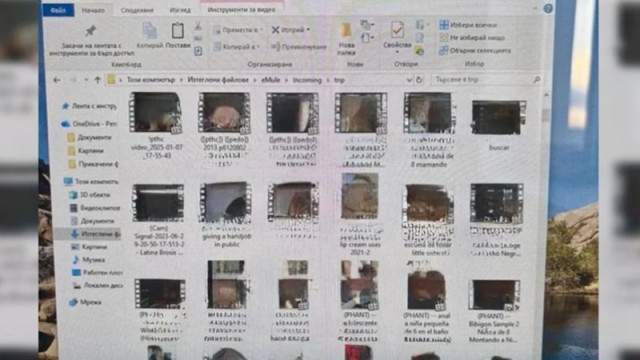Click the Изтрий delete button
This screenshot has height=360, width=640.
pos(288,30)
